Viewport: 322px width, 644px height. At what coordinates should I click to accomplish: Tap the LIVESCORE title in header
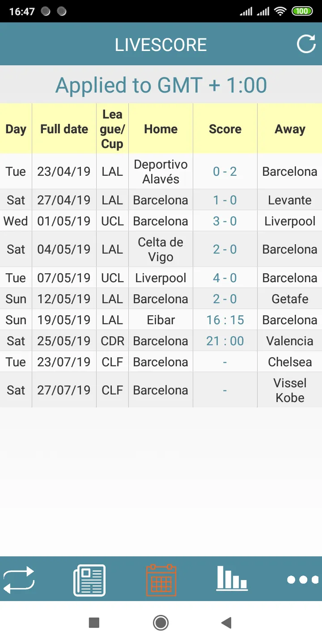[x=161, y=45]
